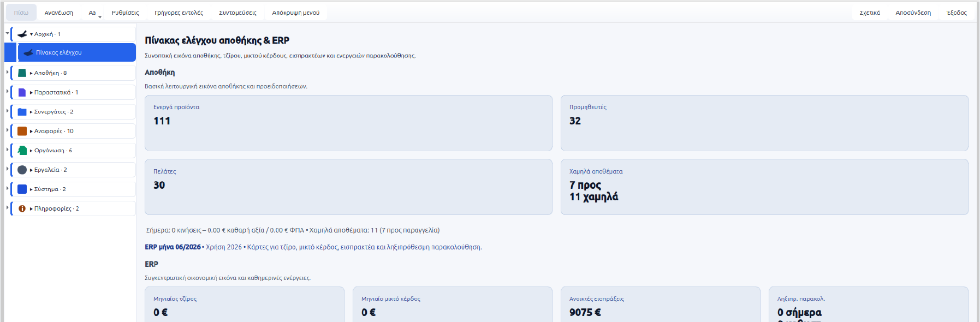Hide the menu with Απόκρυψη μενού
980x322 pixels.
click(x=296, y=13)
